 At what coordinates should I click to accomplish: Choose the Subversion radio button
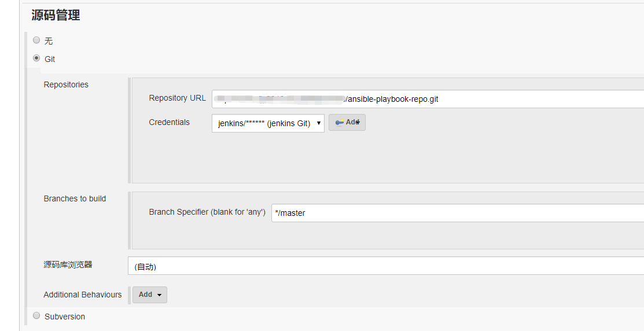point(36,315)
